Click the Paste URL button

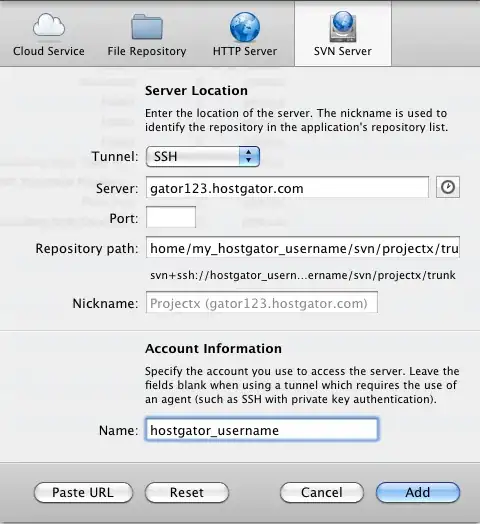tap(83, 493)
